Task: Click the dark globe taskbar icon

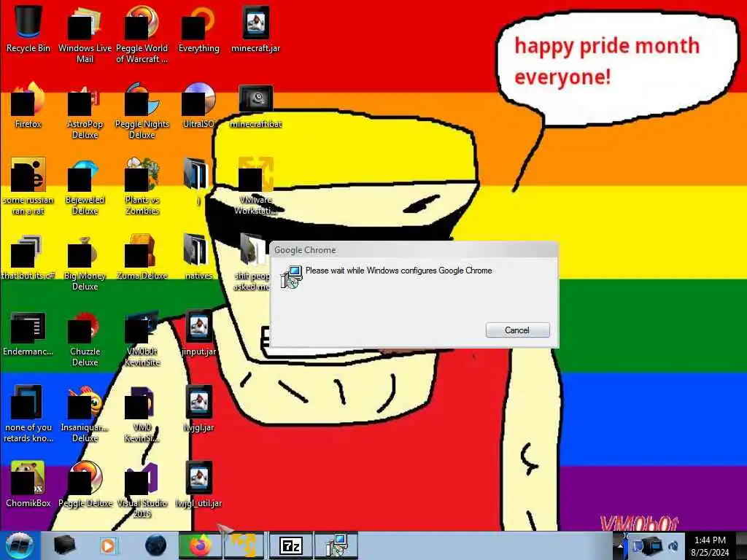Action: click(x=155, y=545)
